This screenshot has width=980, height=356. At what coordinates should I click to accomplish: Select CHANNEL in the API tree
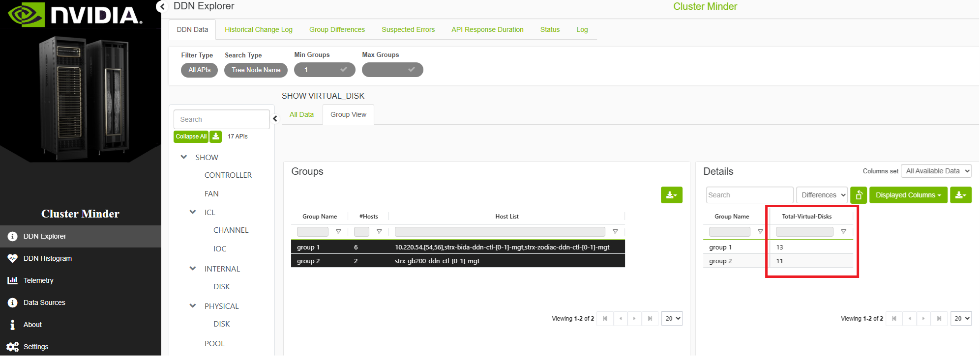click(231, 230)
